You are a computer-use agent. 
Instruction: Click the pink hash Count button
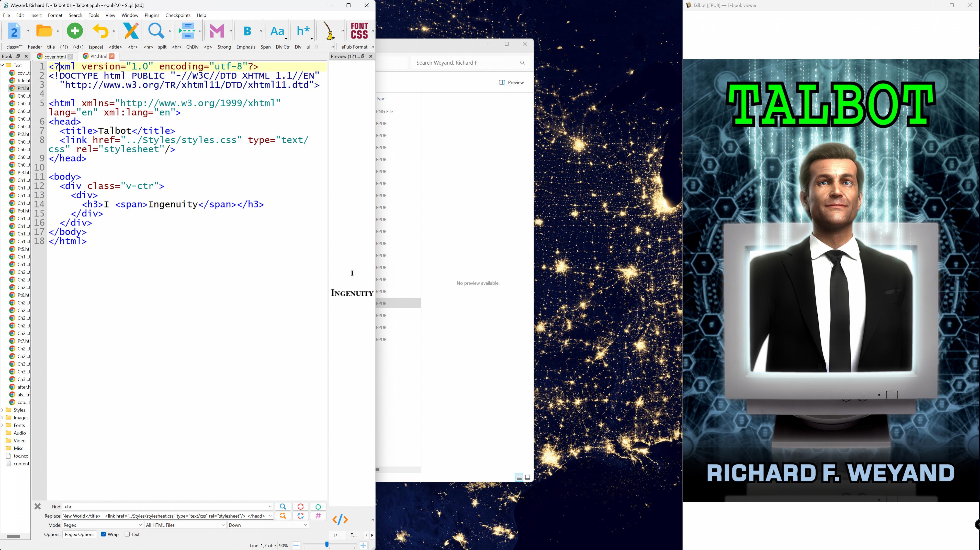[318, 516]
